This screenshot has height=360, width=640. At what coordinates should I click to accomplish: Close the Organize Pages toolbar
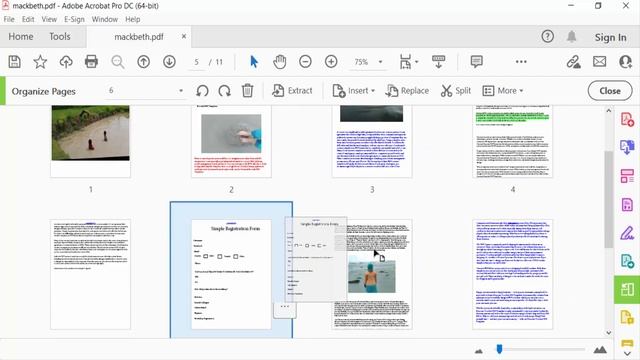[610, 91]
